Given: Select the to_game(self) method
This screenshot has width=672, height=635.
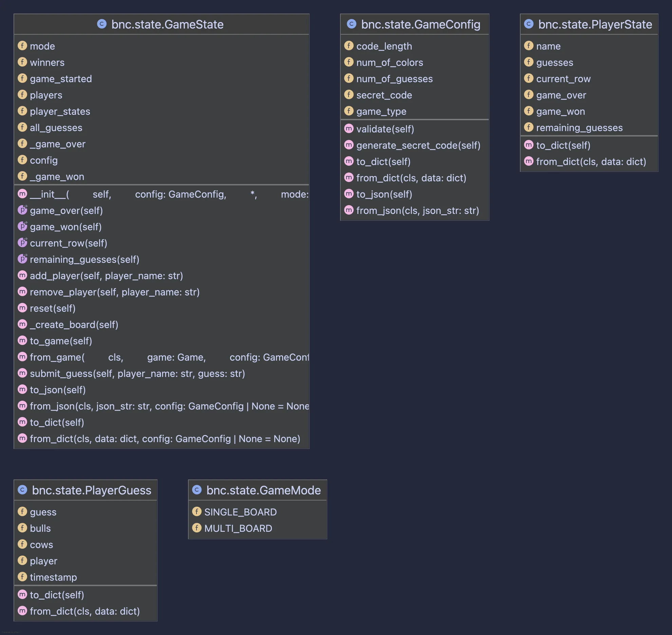Looking at the screenshot, I should [61, 341].
